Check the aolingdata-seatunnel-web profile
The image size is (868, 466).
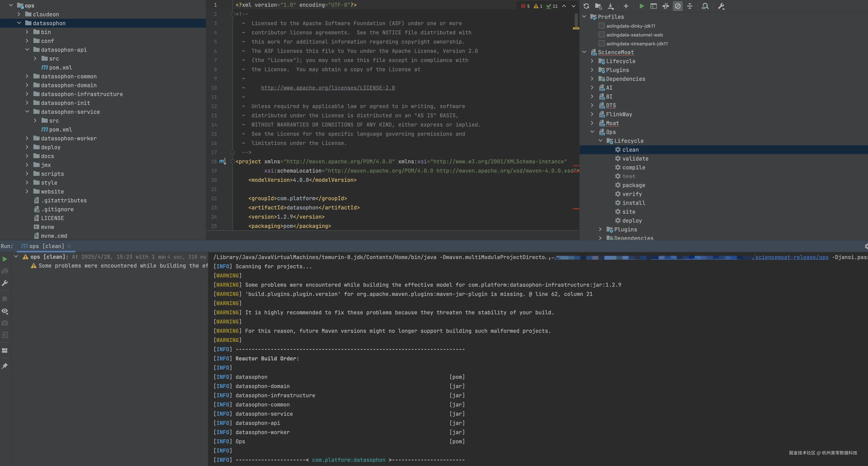point(601,35)
